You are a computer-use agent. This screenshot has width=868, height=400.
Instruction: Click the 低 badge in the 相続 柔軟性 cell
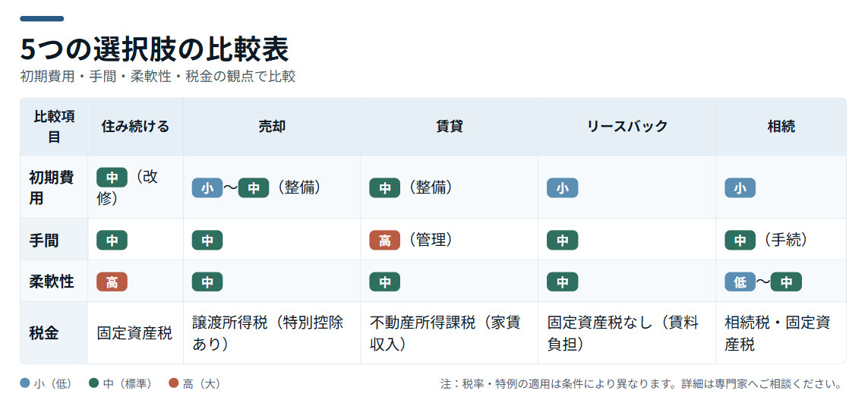(740, 282)
